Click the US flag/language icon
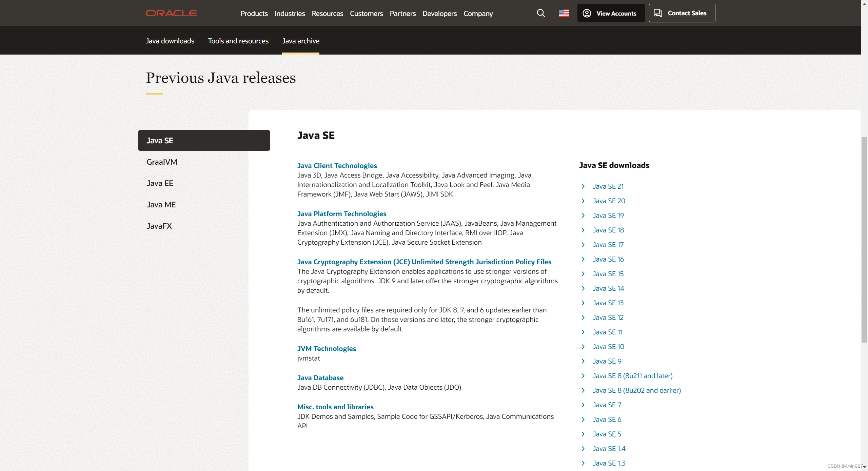 pos(564,13)
